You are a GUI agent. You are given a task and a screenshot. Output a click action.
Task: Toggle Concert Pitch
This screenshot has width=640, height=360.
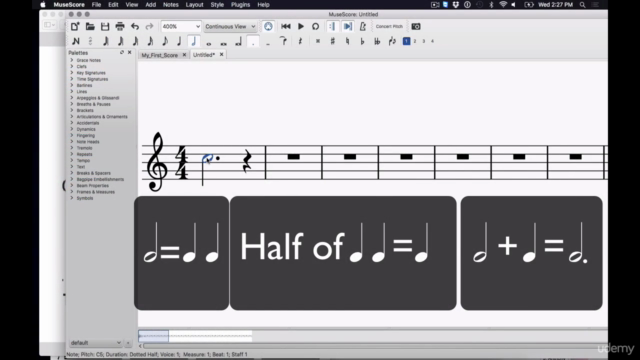[x=389, y=27]
